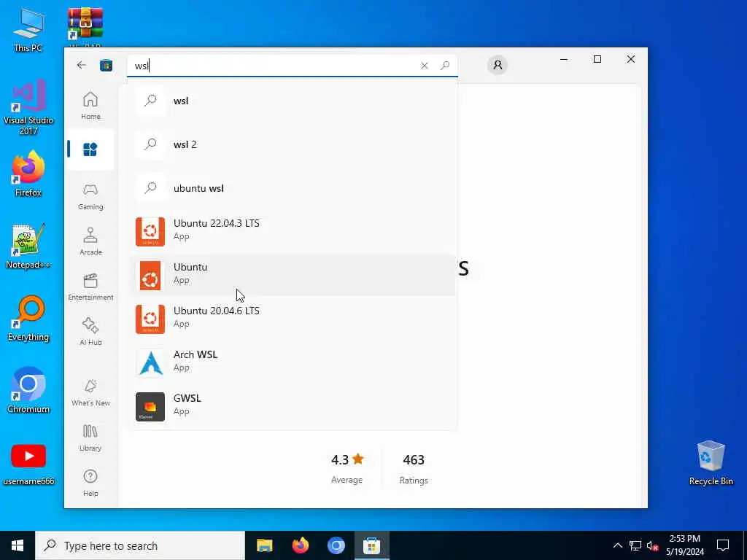Viewport: 747px width, 560px height.
Task: Select the 'wsl' search suggestion
Action: point(293,101)
